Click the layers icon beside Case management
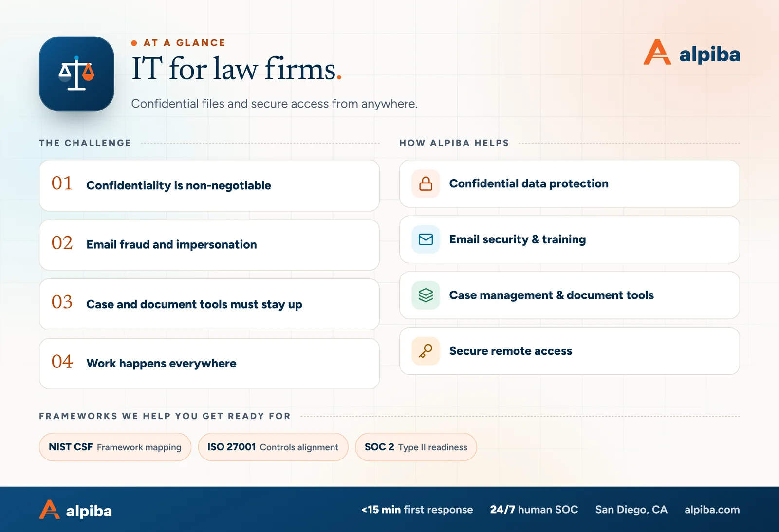The image size is (779, 532). [426, 295]
